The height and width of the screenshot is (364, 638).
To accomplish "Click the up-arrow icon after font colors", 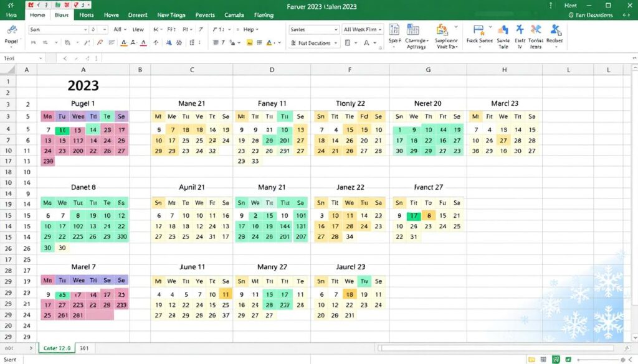I will [156, 43].
